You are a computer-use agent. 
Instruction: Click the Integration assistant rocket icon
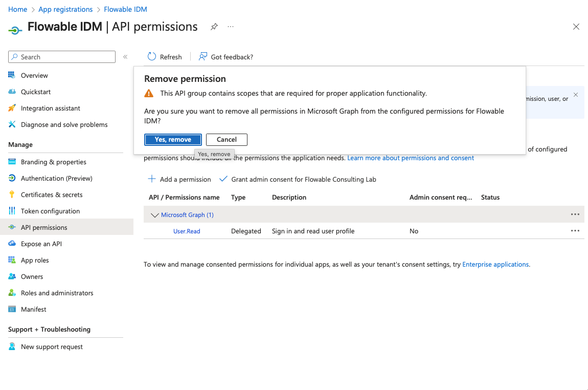[x=12, y=109]
